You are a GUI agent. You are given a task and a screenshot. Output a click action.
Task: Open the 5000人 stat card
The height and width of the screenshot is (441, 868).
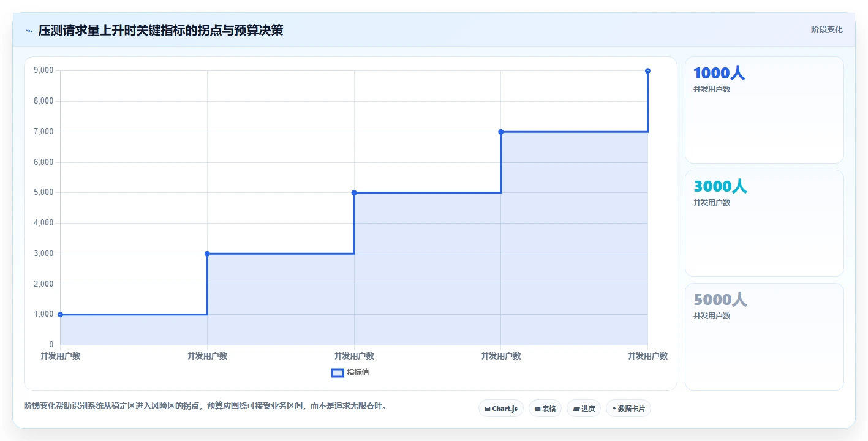coord(764,337)
